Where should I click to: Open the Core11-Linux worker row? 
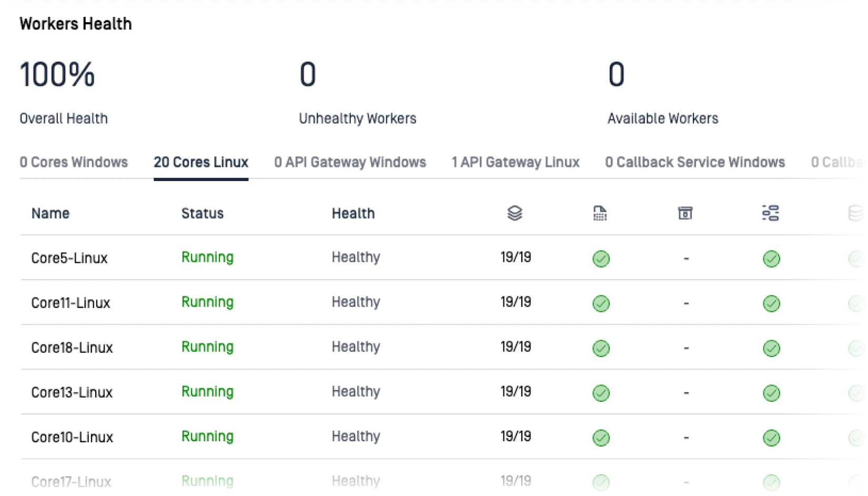[70, 303]
